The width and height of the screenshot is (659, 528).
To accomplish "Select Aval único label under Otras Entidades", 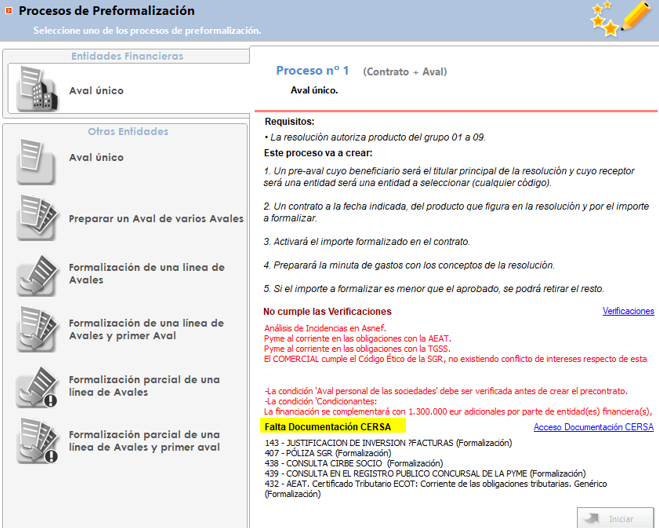I will coord(96,158).
